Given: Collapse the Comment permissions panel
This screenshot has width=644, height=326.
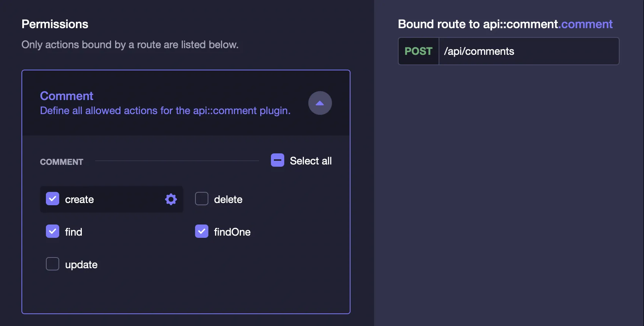Looking at the screenshot, I should pyautogui.click(x=320, y=103).
